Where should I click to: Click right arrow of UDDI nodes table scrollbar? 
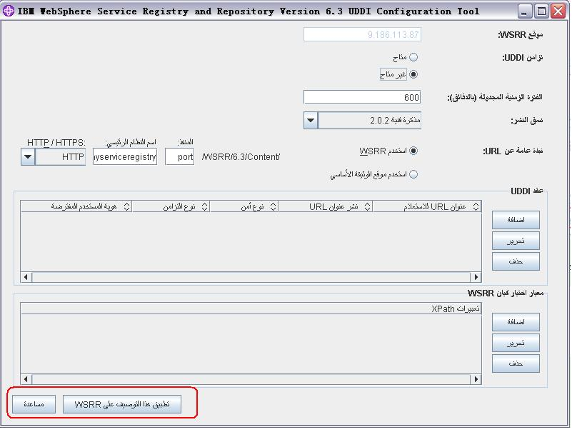[476, 277]
